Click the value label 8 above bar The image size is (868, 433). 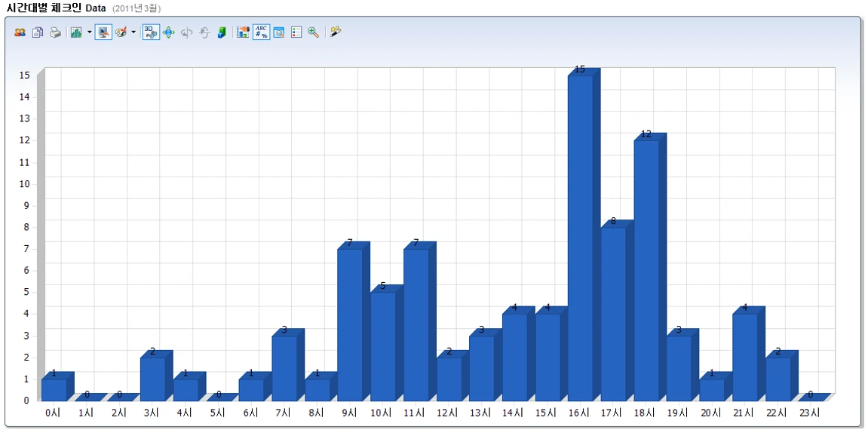coord(613,221)
